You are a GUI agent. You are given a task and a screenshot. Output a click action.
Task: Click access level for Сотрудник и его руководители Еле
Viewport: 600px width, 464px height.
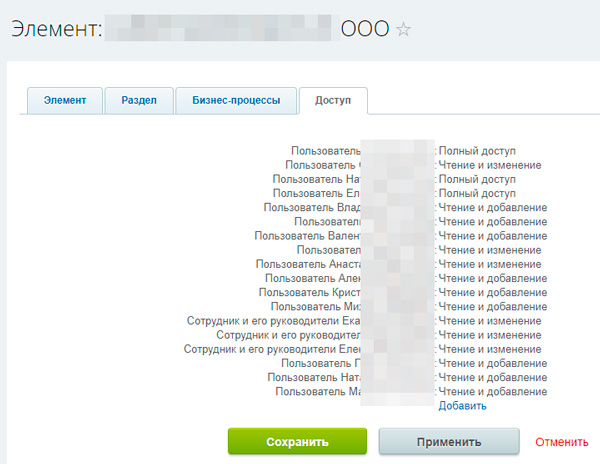[x=489, y=349]
